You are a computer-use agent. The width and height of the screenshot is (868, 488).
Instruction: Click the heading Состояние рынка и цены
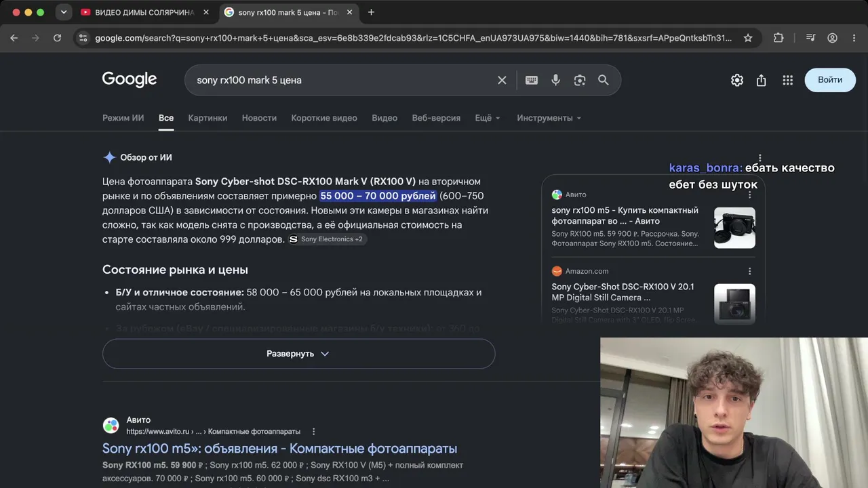click(175, 270)
